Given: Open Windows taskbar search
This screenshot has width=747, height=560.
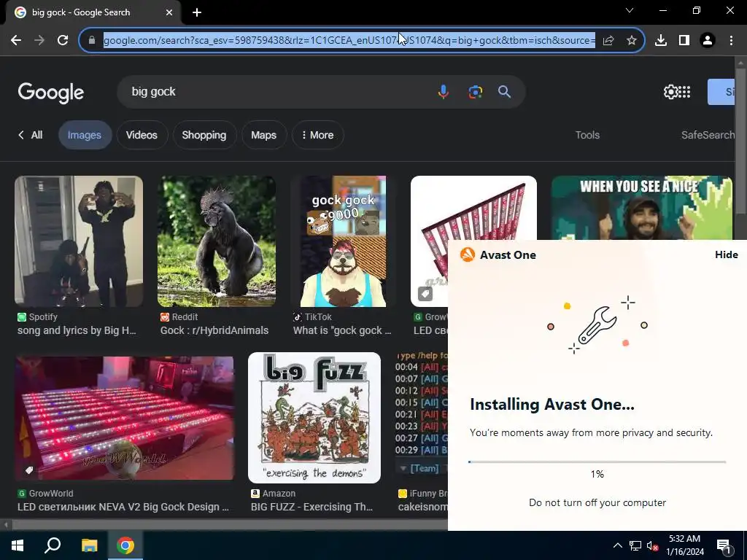Looking at the screenshot, I should coord(53,545).
